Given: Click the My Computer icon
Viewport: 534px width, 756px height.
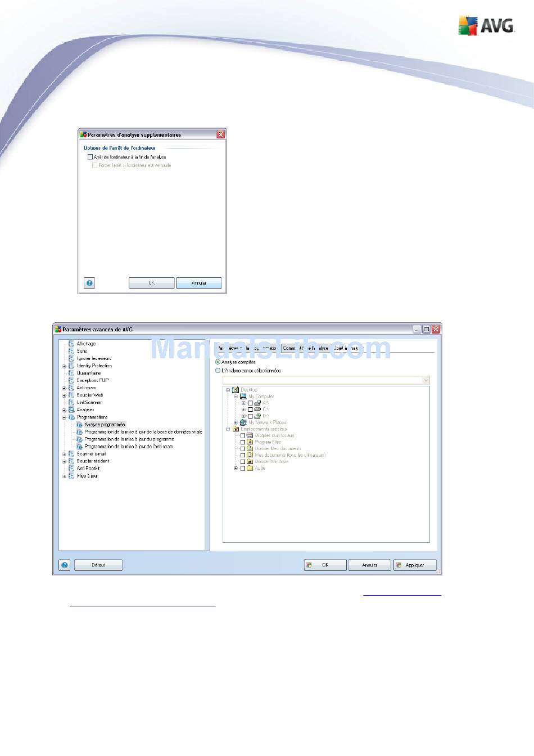Looking at the screenshot, I should tap(243, 397).
